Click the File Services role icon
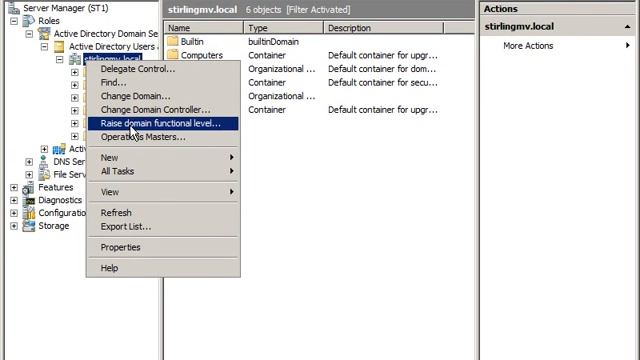Image resolution: width=640 pixels, height=360 pixels. (44, 174)
